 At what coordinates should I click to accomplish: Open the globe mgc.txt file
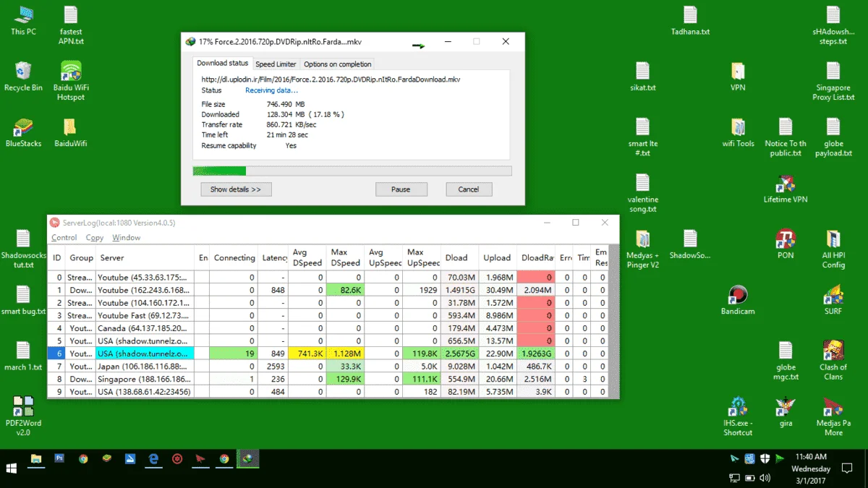coord(786,360)
